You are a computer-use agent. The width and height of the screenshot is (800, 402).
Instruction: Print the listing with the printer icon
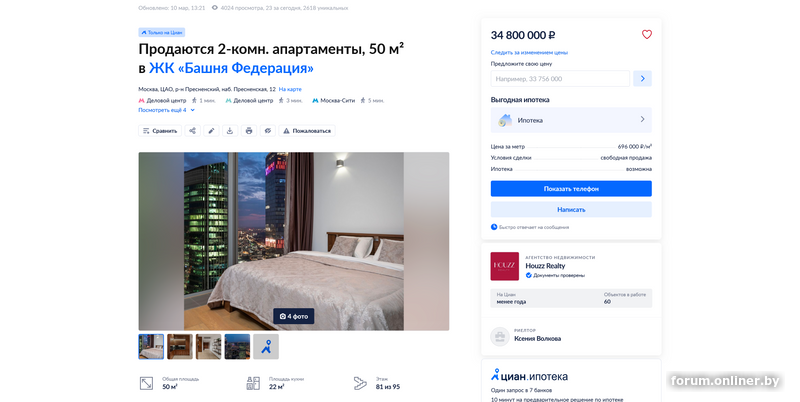tap(249, 131)
